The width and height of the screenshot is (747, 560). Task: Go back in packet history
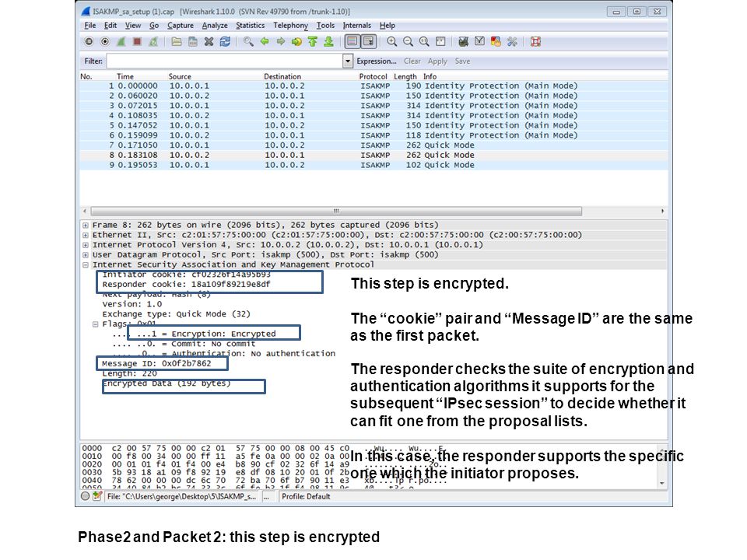[x=265, y=42]
